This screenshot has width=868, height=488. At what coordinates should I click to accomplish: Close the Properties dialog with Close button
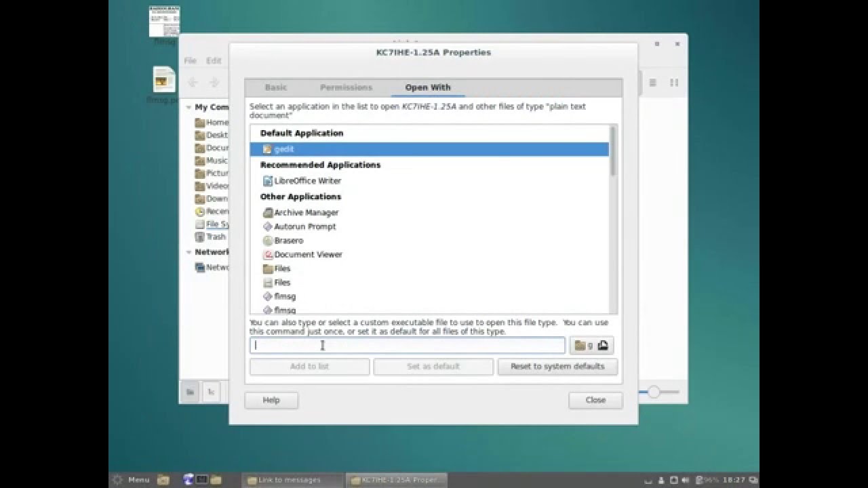pos(595,400)
